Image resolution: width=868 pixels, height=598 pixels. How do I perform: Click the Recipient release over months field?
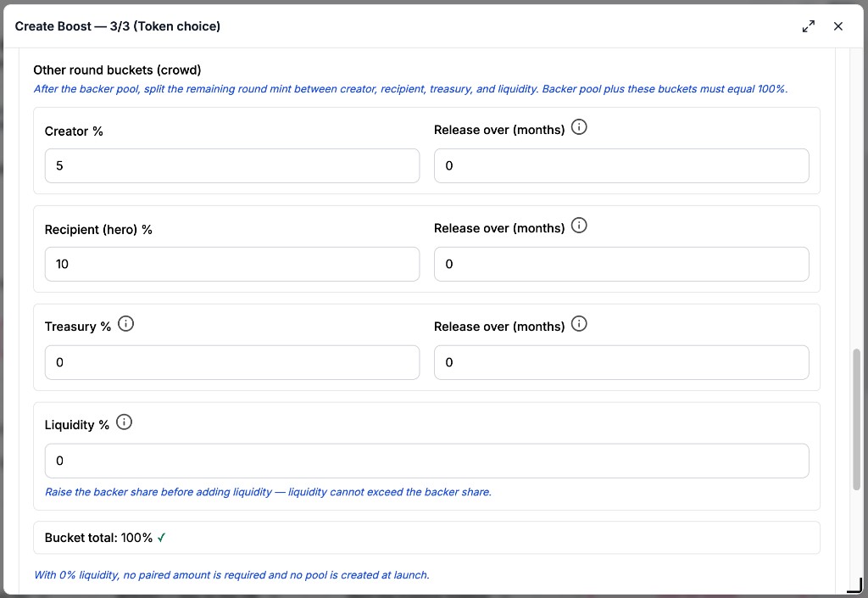621,264
